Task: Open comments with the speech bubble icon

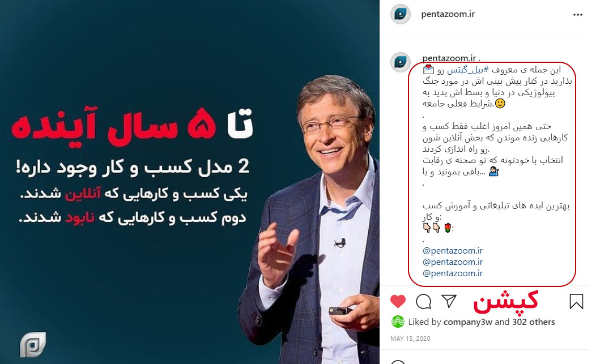Action: coord(423,302)
